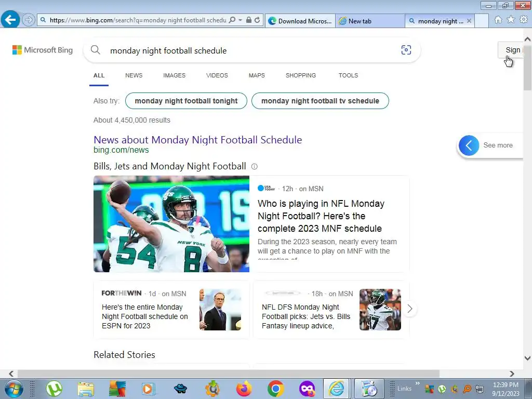Open 'Who is playing in NFL Monday Night Football' article
This screenshot has height=399, width=532.
(x=321, y=216)
